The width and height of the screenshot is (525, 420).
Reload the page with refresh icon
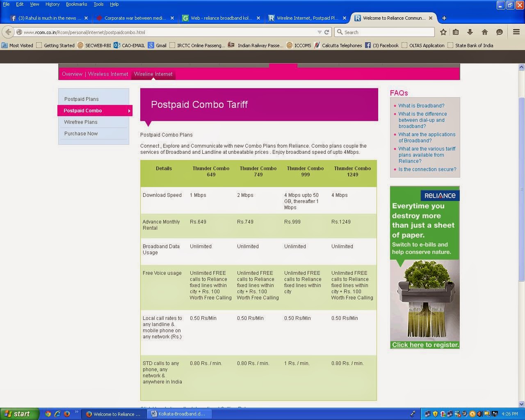[x=327, y=32]
